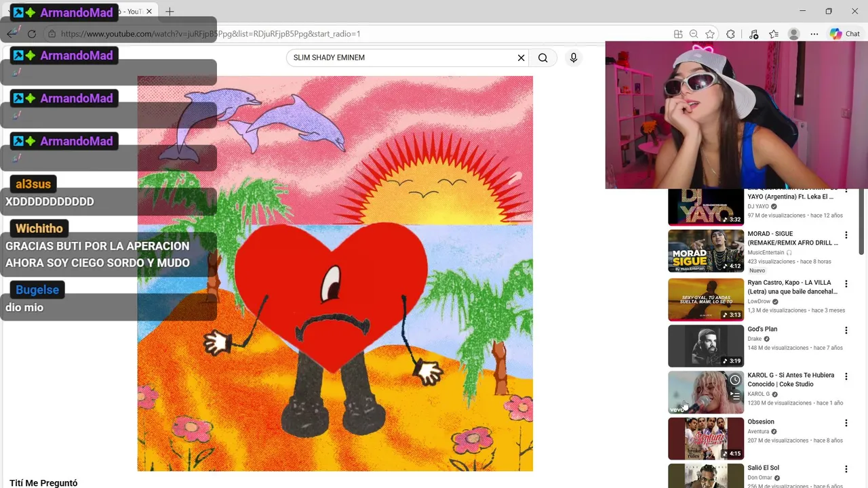Screen dimensions: 868x488
Task: Open the Ryan Castro LA VILLA thumbnail
Action: click(x=706, y=300)
